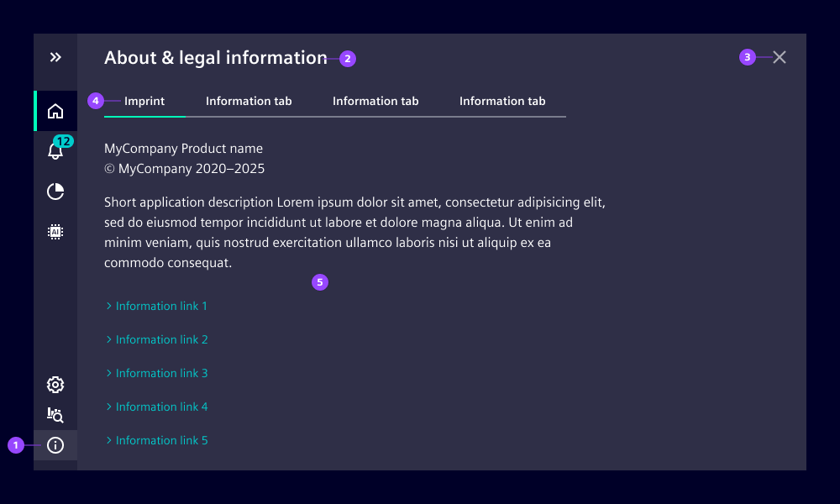This screenshot has height=504, width=840.
Task: Open the last Information tab
Action: click(x=502, y=101)
